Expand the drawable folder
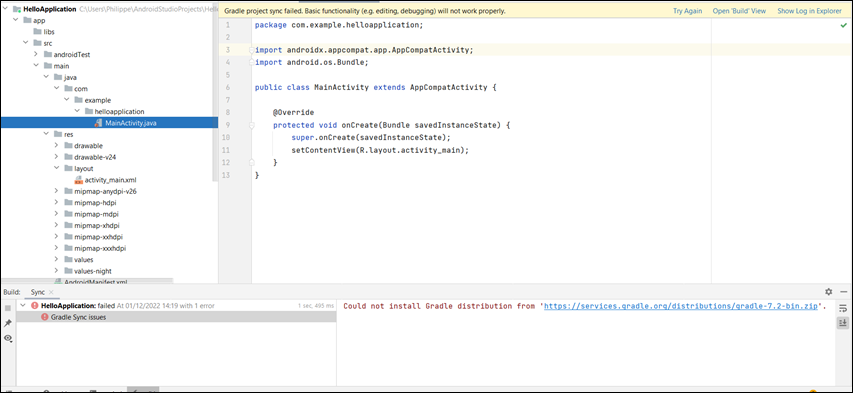This screenshot has height=393, width=853. 57,145
